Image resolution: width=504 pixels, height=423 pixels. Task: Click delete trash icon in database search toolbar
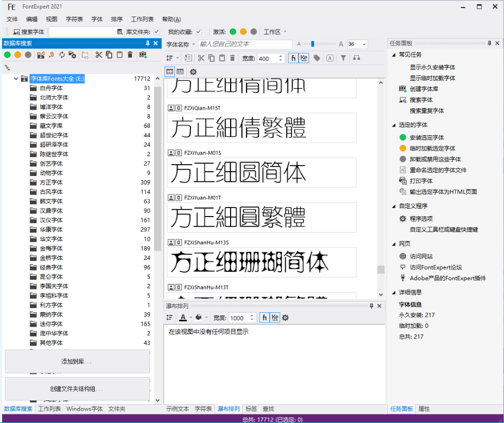click(130, 55)
